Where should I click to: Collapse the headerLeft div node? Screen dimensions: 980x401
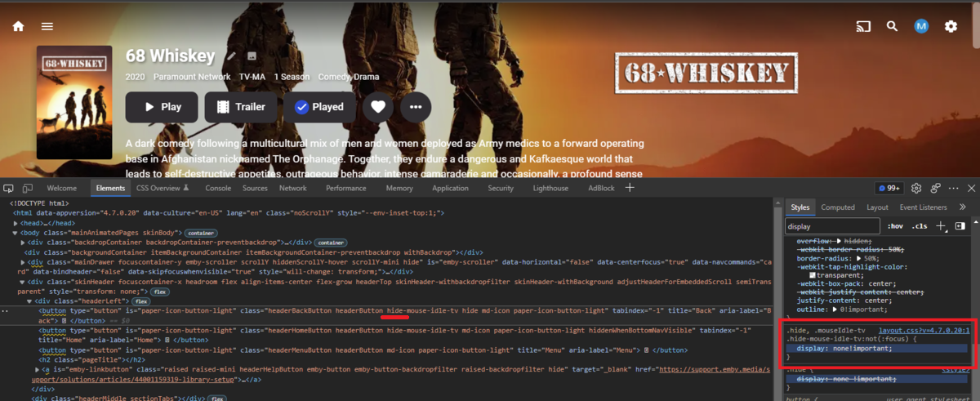tap(30, 301)
